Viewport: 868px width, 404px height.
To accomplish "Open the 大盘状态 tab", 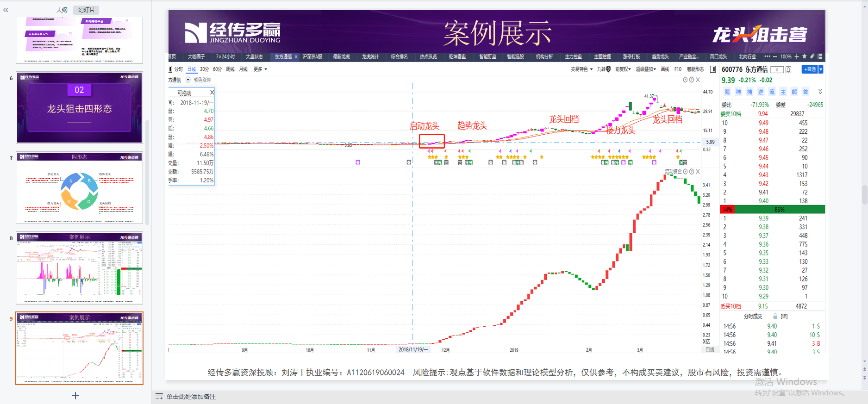I will [x=254, y=57].
